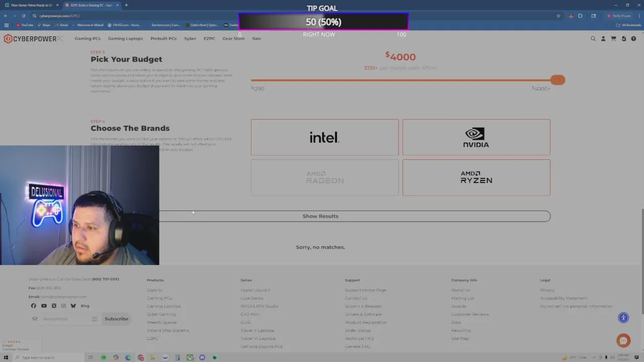Open the Verify it's you profile chip
The width and height of the screenshot is (644, 362).
click(x=619, y=16)
